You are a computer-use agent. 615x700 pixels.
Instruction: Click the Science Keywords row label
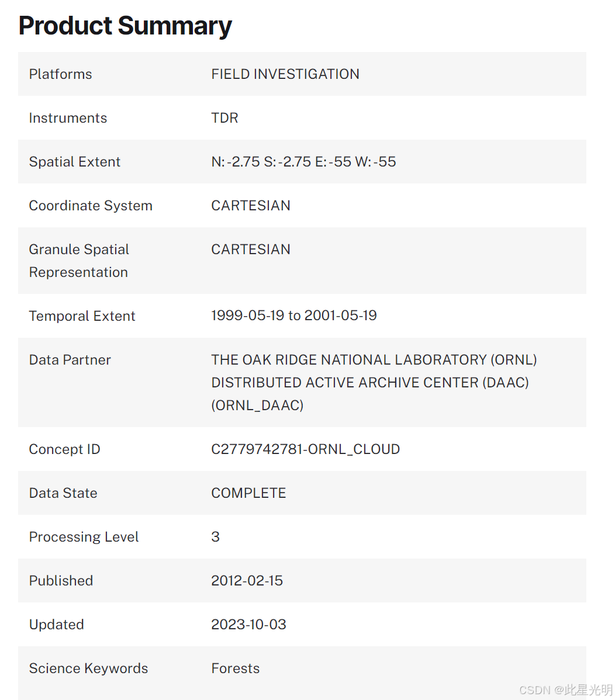click(88, 668)
